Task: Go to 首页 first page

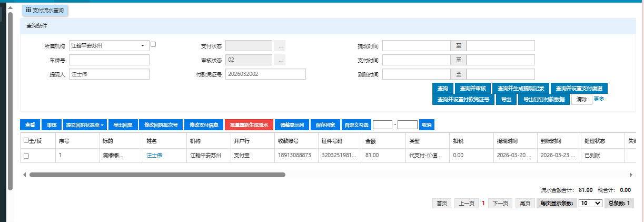Action: pos(442,203)
